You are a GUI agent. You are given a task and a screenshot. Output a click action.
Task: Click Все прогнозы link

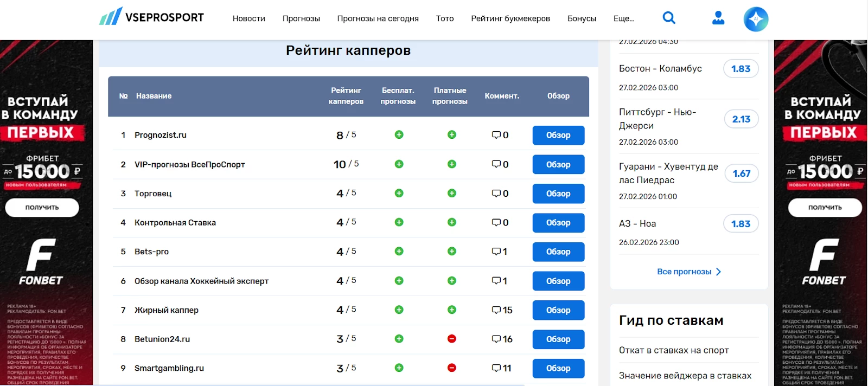[684, 272]
